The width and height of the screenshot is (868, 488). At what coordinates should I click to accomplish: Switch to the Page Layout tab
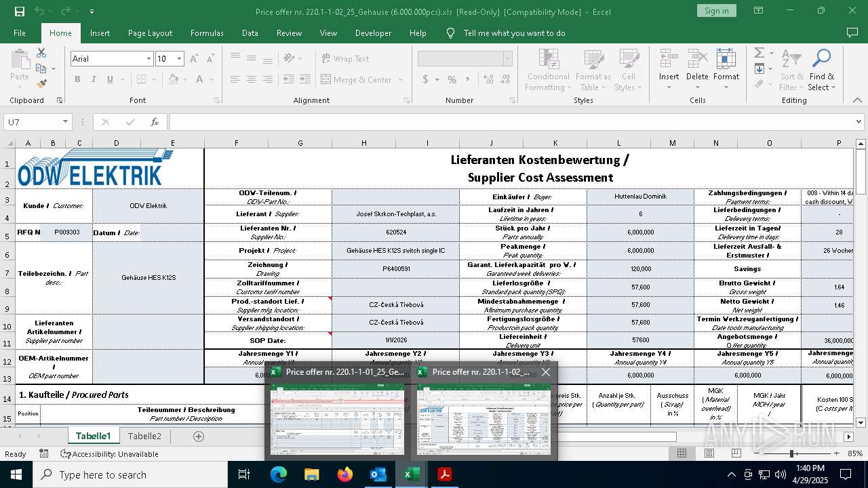(150, 33)
